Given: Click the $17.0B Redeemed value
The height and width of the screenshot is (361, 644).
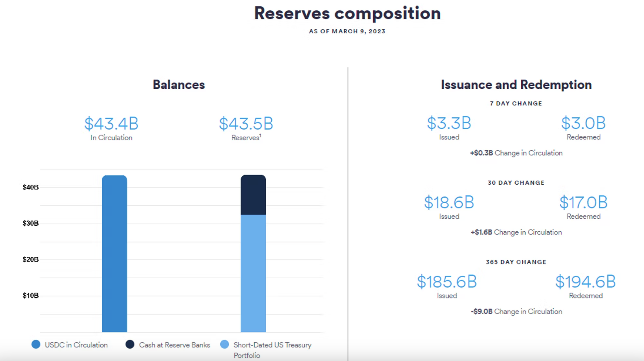Looking at the screenshot, I should [583, 202].
